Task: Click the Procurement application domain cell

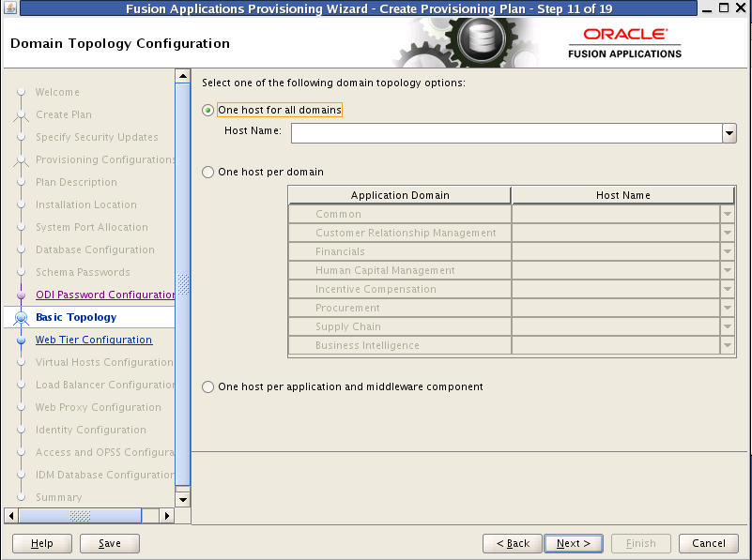Action: point(400,308)
